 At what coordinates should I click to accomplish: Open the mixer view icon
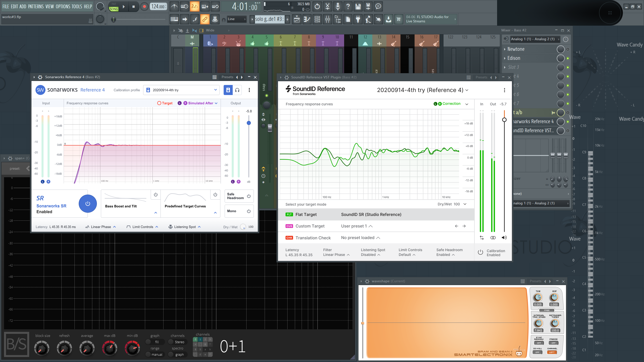coord(328,19)
